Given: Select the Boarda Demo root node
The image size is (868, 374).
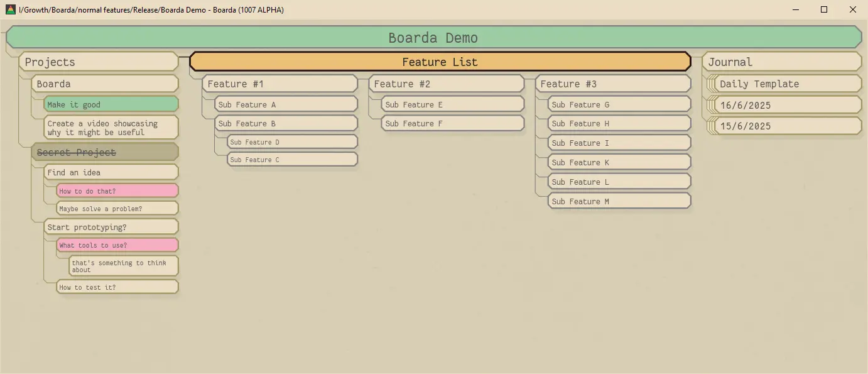Looking at the screenshot, I should [x=433, y=37].
